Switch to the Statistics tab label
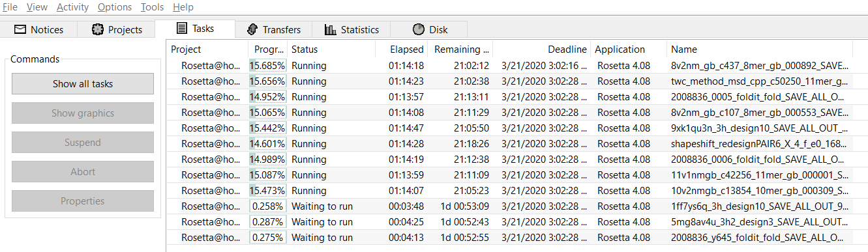This screenshot has width=868, height=252. click(x=360, y=29)
